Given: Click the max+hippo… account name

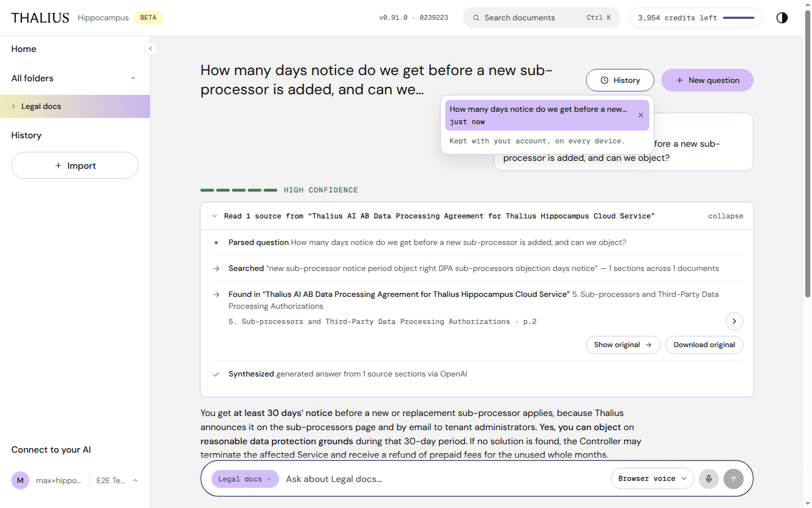Looking at the screenshot, I should point(59,480).
